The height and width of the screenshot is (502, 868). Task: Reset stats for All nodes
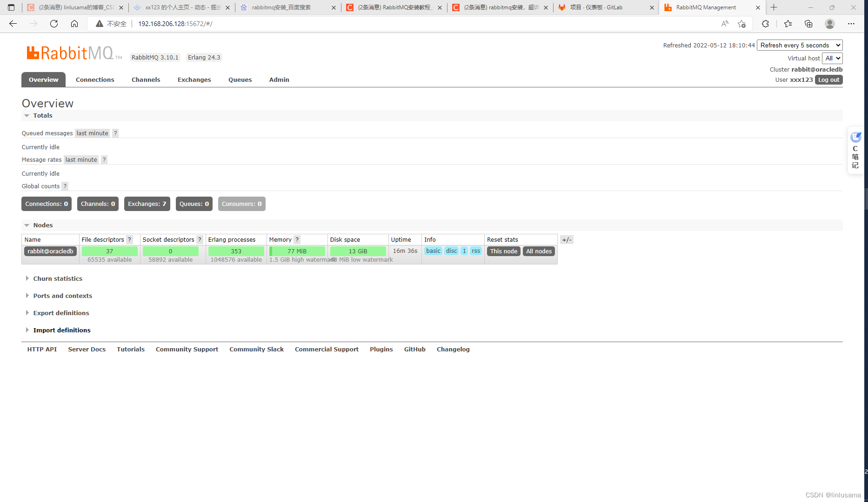539,251
